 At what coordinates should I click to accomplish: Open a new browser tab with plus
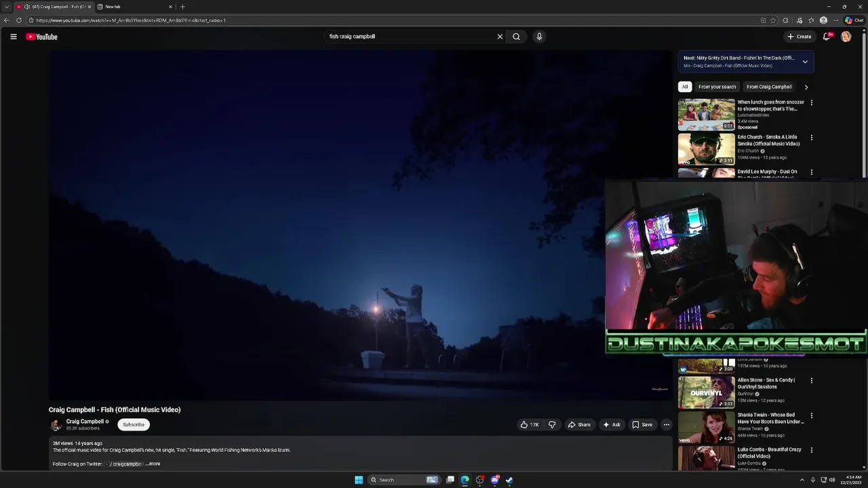coord(182,7)
